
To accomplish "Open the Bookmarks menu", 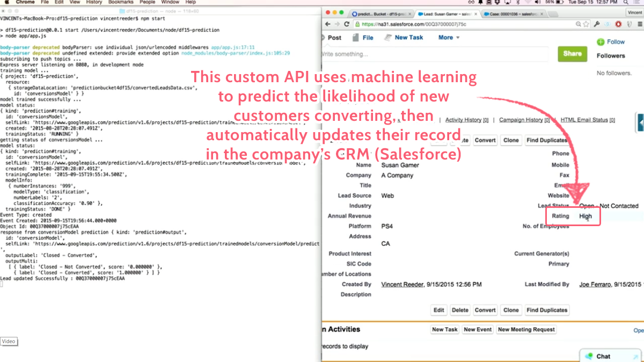I will [121, 2].
